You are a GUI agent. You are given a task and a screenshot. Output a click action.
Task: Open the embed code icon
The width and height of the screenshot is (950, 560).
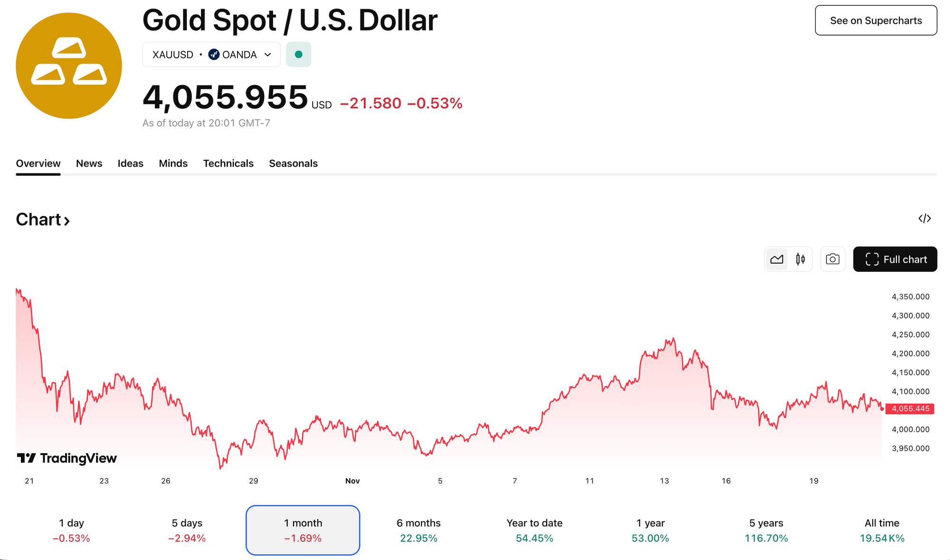click(924, 218)
